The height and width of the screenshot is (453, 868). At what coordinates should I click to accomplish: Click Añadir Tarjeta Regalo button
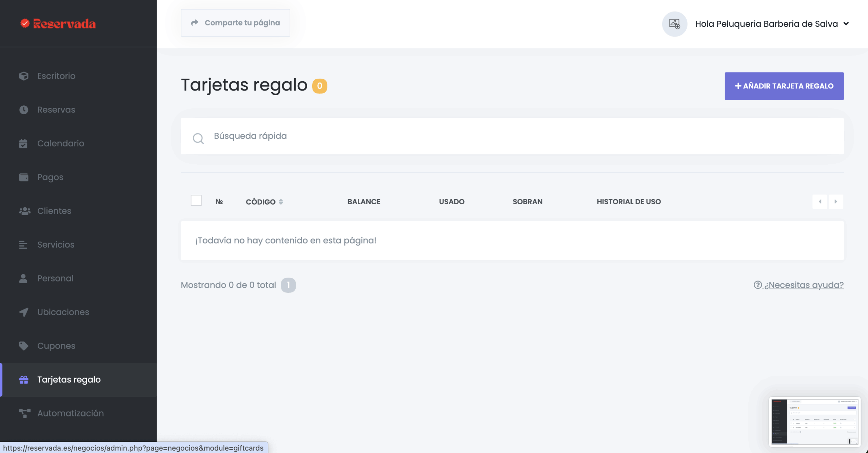pyautogui.click(x=784, y=86)
